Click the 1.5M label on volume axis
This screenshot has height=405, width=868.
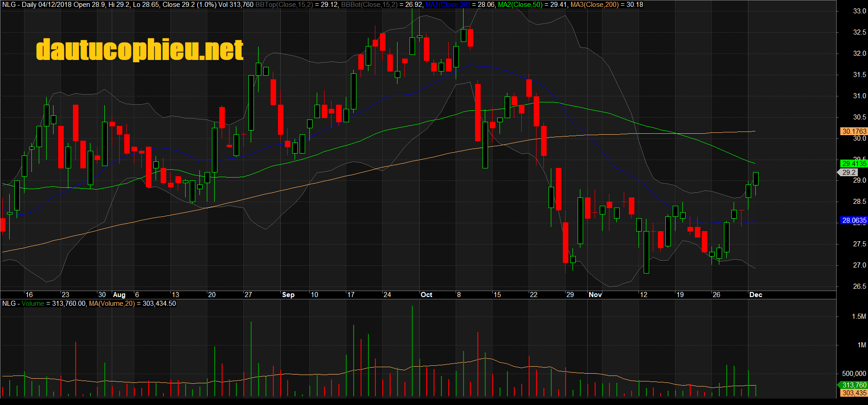[x=859, y=316]
